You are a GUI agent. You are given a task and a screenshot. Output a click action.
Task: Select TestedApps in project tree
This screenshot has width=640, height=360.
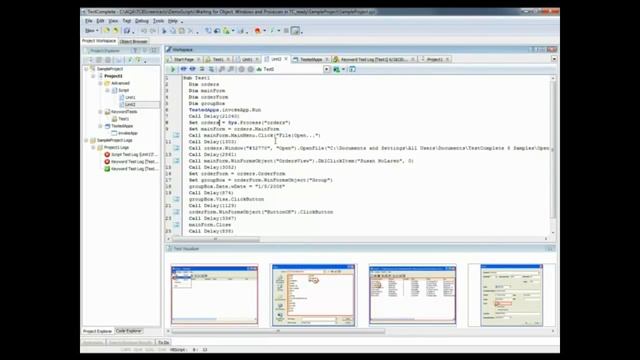coord(122,126)
